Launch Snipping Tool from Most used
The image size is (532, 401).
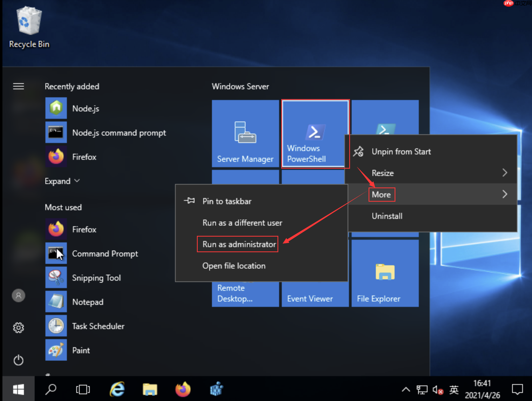[x=96, y=278]
